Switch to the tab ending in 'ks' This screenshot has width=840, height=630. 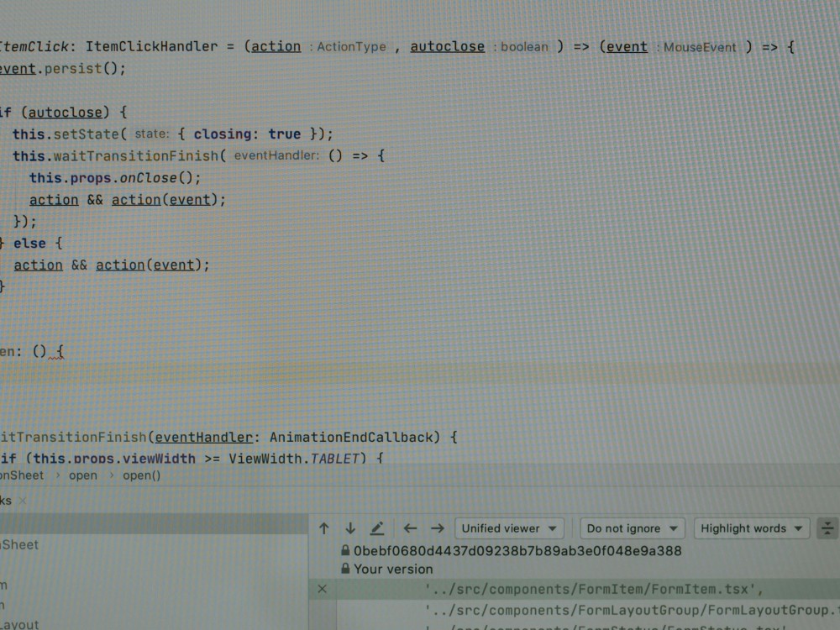click(x=6, y=501)
